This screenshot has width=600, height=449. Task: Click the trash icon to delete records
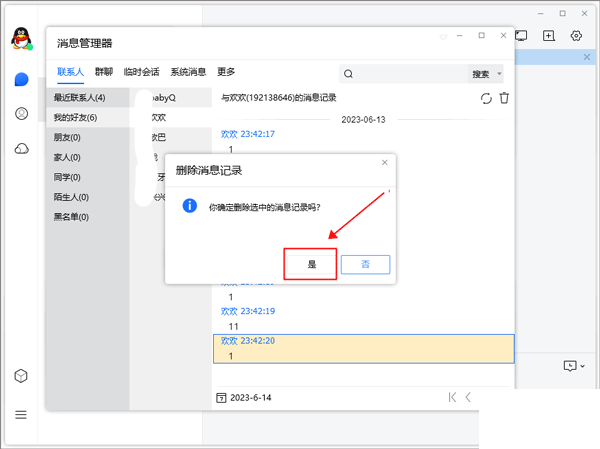click(504, 98)
